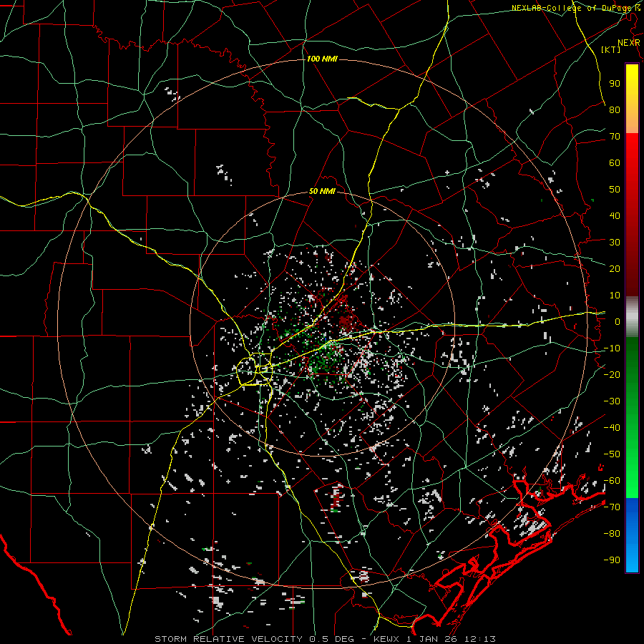Select the 20 value on velocity scale

tap(615, 268)
